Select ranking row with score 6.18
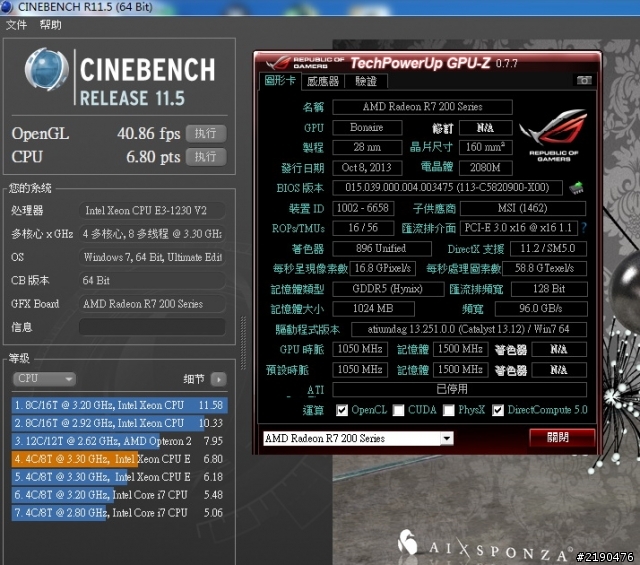 click(119, 477)
